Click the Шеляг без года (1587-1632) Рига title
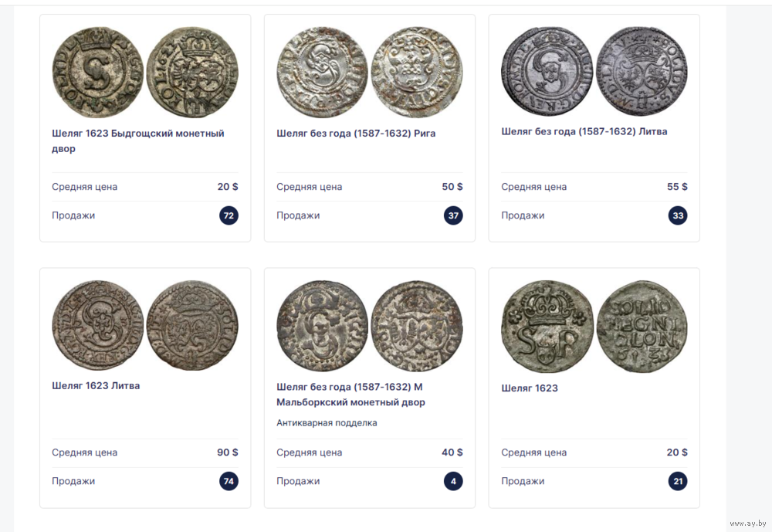The width and height of the screenshot is (772, 532). click(x=356, y=133)
